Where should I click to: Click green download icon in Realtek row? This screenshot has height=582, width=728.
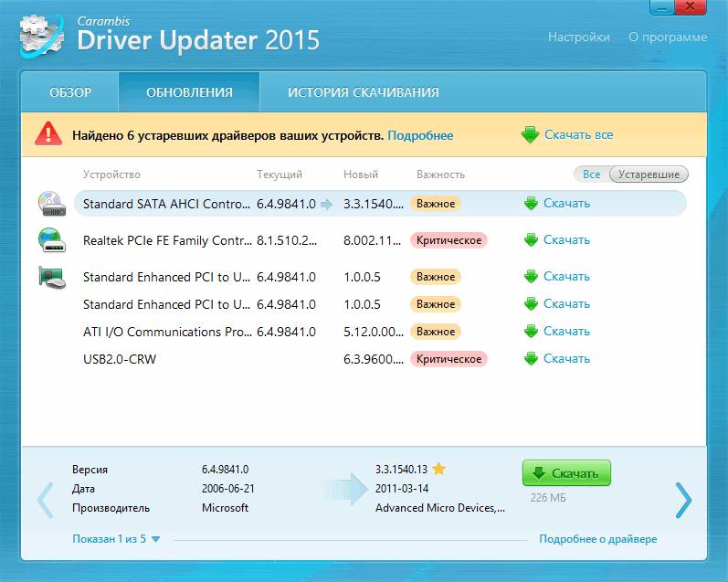[x=531, y=240]
